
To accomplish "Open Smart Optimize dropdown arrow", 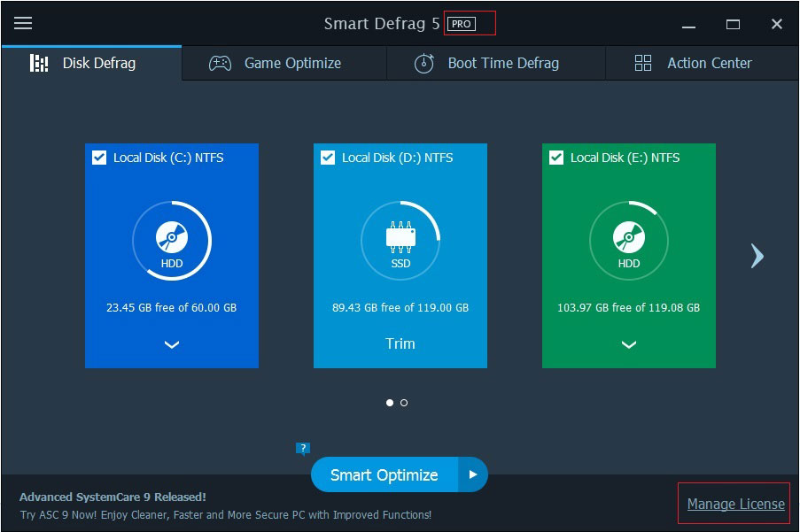I will [473, 474].
